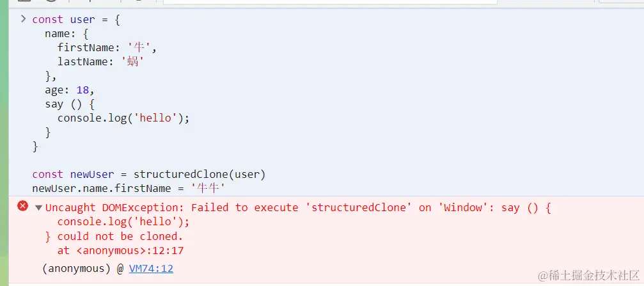Image resolution: width=644 pixels, height=286 pixels.
Task: Click the structuredClone(user) call
Action: point(199,174)
